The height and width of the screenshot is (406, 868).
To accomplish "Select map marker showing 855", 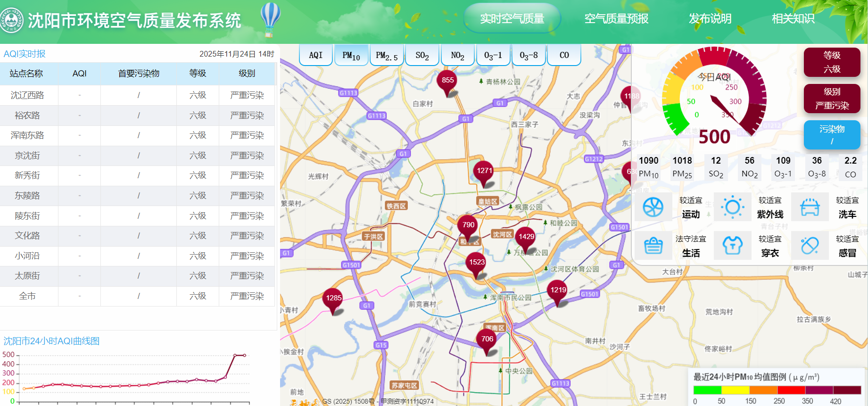I will point(447,82).
